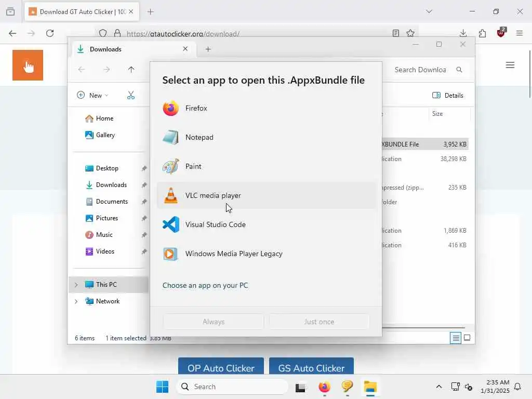Click Firefox browser back button
This screenshot has height=399, width=532.
(12, 33)
